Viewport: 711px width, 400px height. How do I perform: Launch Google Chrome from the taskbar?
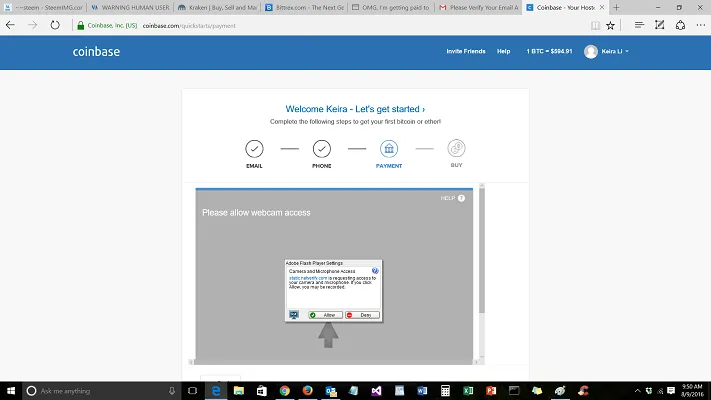coord(284,391)
